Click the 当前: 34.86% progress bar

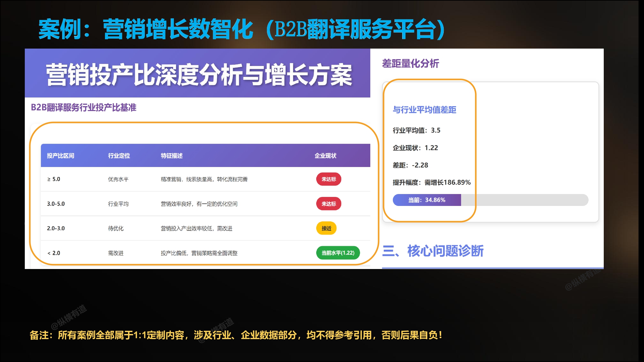490,200
